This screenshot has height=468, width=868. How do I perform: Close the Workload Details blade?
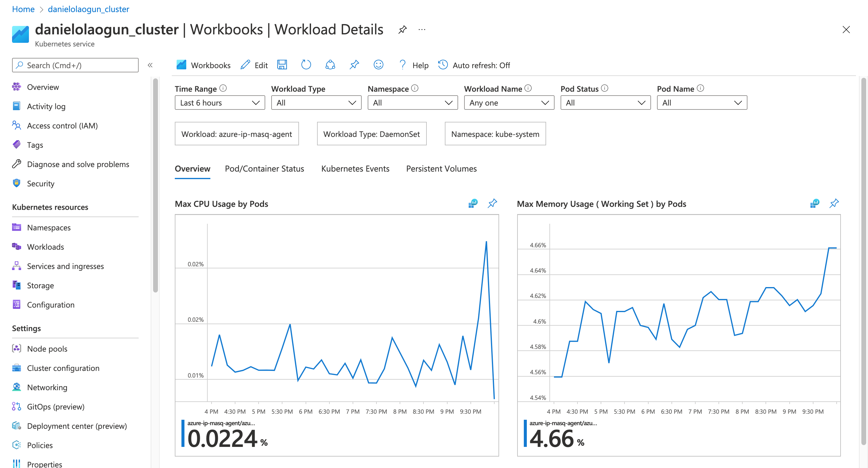pyautogui.click(x=846, y=30)
